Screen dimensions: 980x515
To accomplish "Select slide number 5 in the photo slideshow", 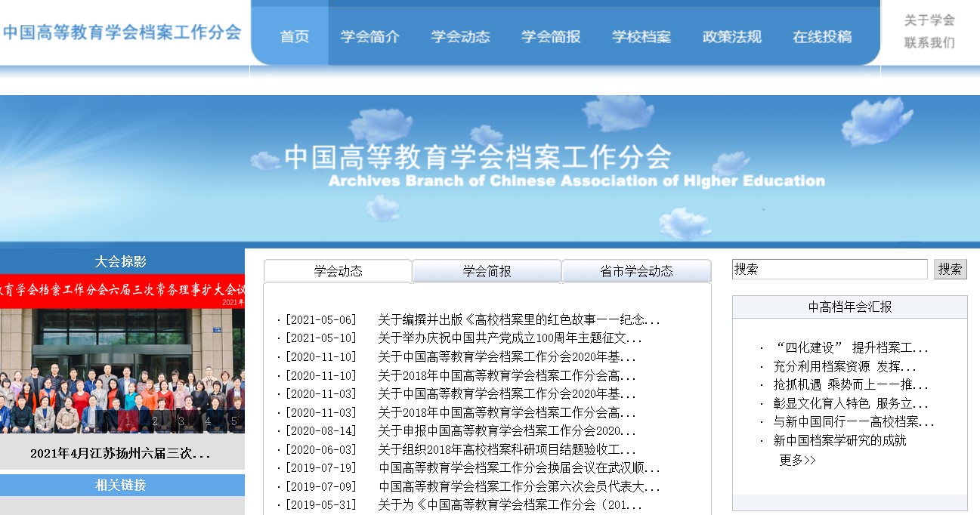I will [234, 421].
